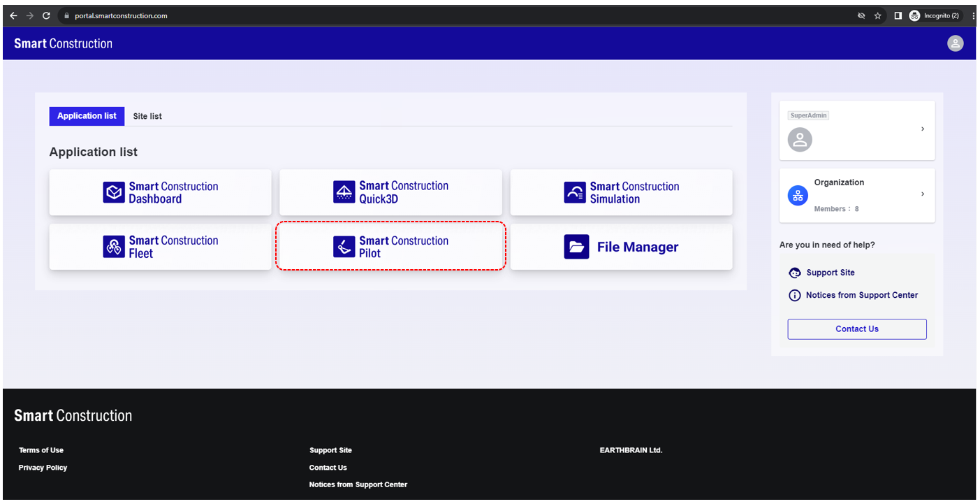Image resolution: width=980 pixels, height=504 pixels.
Task: Launch the Smart Construction Pilot icon
Action: click(344, 247)
